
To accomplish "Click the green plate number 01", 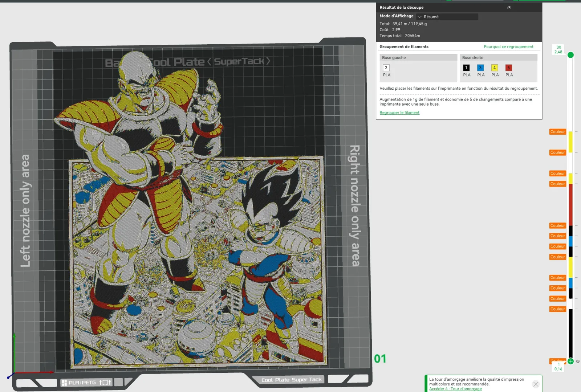I will [380, 359].
